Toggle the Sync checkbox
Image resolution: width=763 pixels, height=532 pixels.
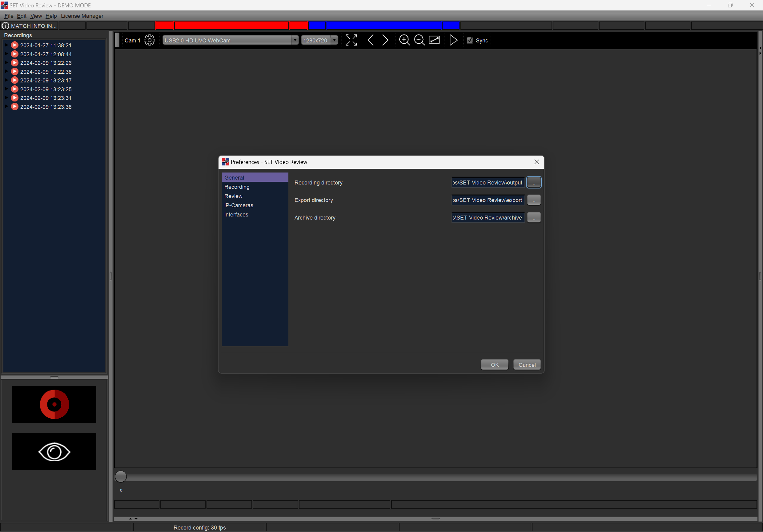(470, 40)
